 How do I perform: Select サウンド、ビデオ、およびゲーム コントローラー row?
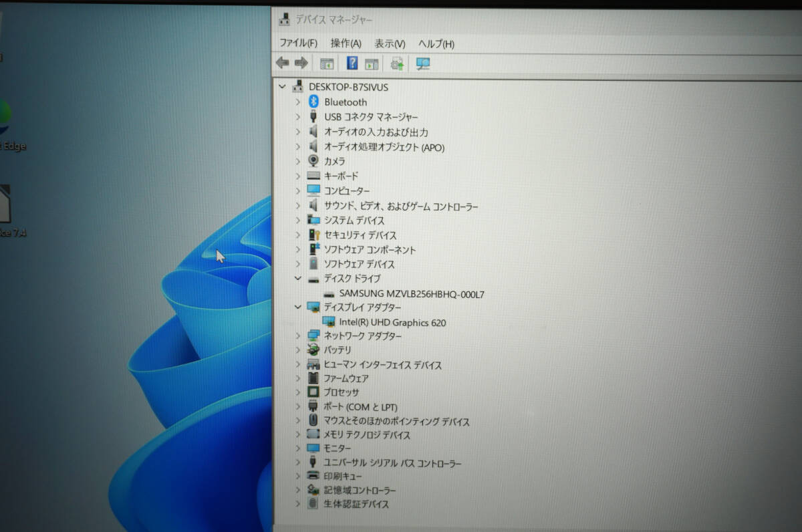pos(401,206)
